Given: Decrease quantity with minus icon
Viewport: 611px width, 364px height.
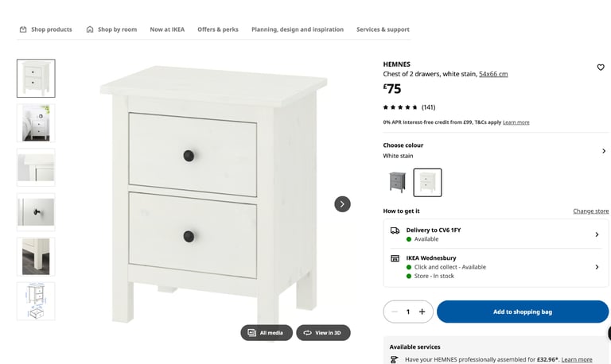Looking at the screenshot, I should [x=395, y=312].
